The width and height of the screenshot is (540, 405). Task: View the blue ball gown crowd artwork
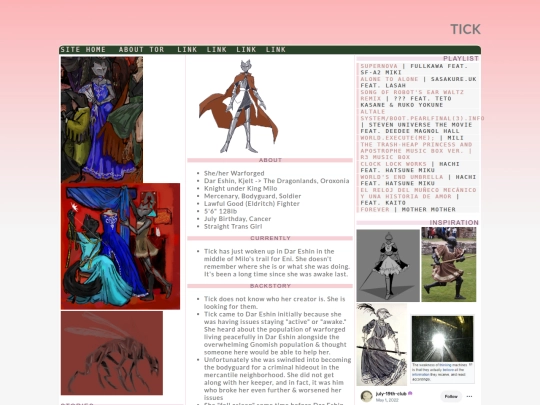coord(102,120)
